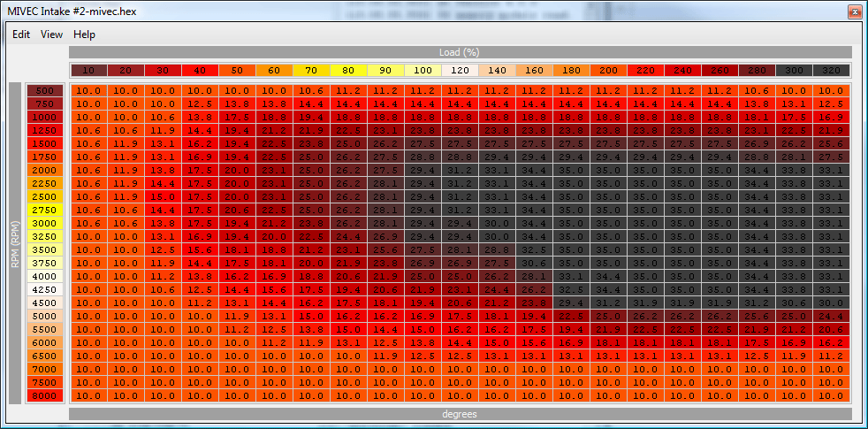Select the 2750 RPM row header
Screen dimensions: 868x429
coord(45,210)
